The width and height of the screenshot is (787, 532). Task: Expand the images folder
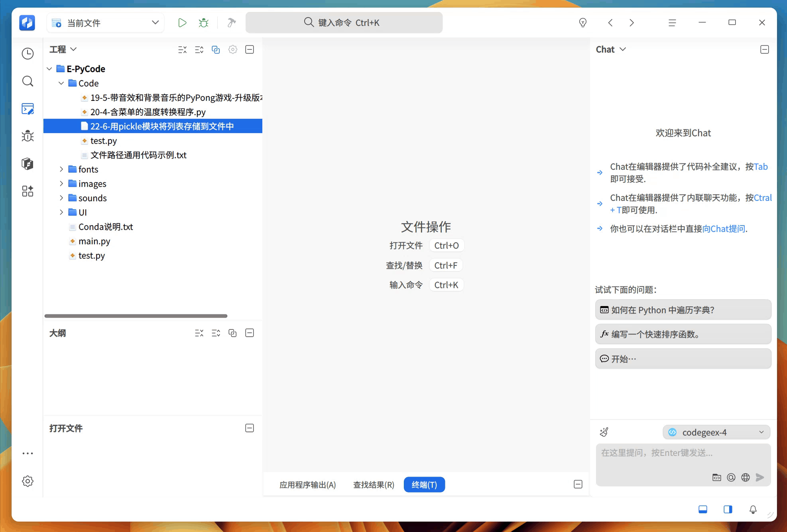(61, 183)
